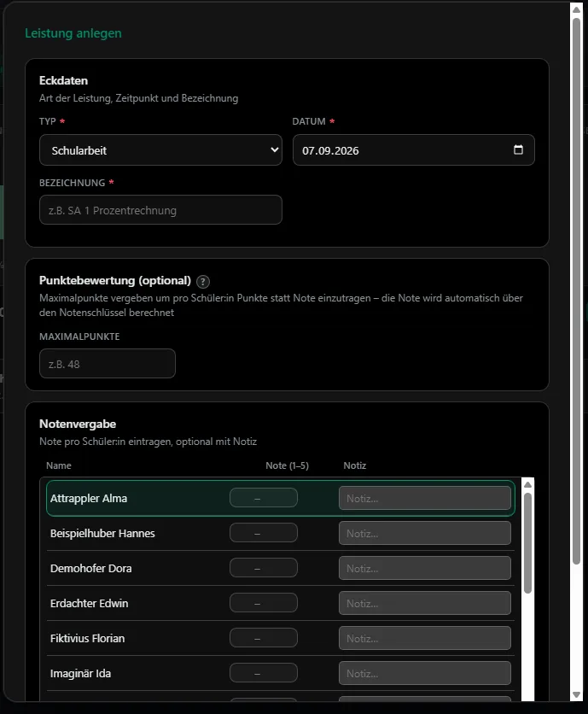The height and width of the screenshot is (714, 588).
Task: Click the student list scrollbar thumb
Action: [528, 543]
